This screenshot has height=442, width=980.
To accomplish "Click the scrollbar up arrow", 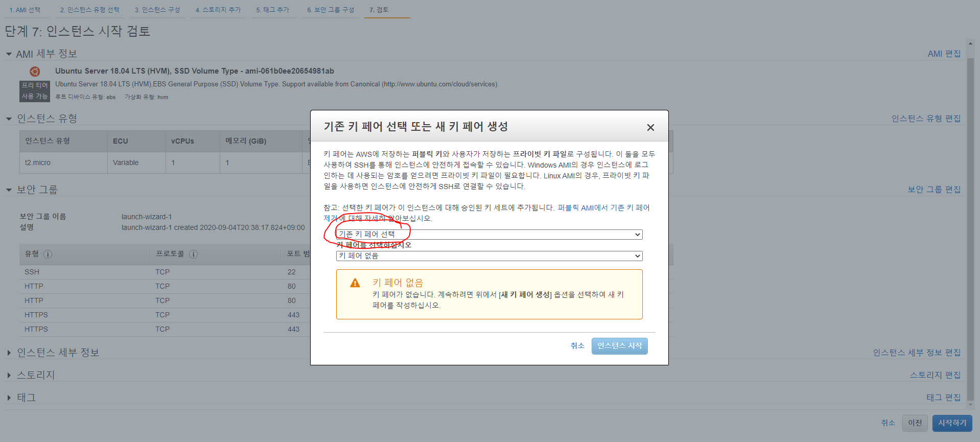I will pos(970,43).
